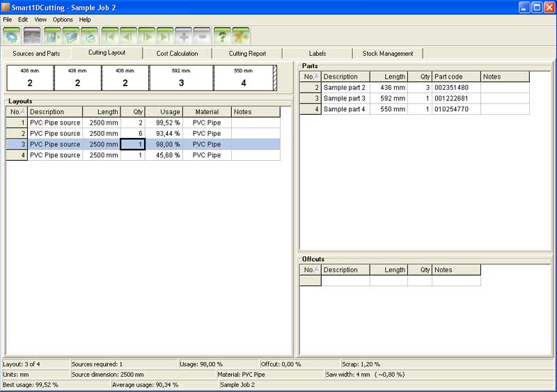Viewport: 557px width, 392px height.
Task: Click status bar 'Sources required: 1'
Action: 97,364
